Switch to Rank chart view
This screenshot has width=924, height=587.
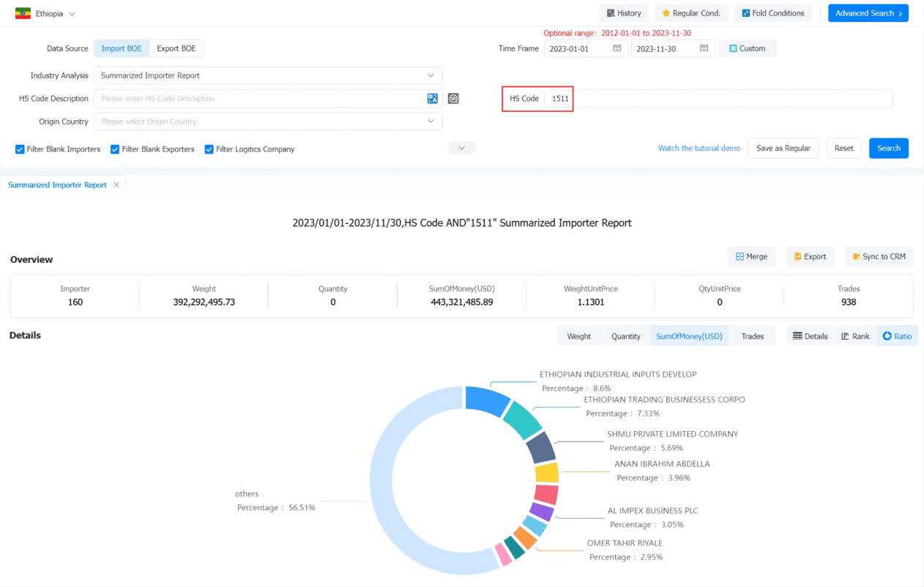855,336
